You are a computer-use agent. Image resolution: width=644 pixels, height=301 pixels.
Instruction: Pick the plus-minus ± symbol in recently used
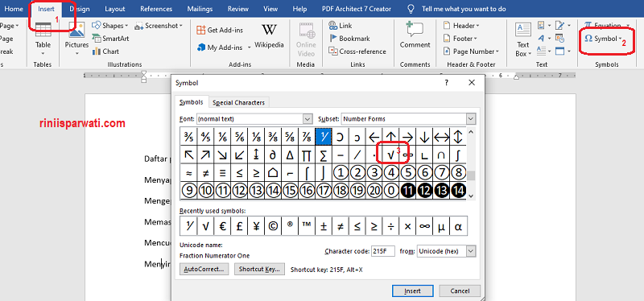tap(324, 226)
